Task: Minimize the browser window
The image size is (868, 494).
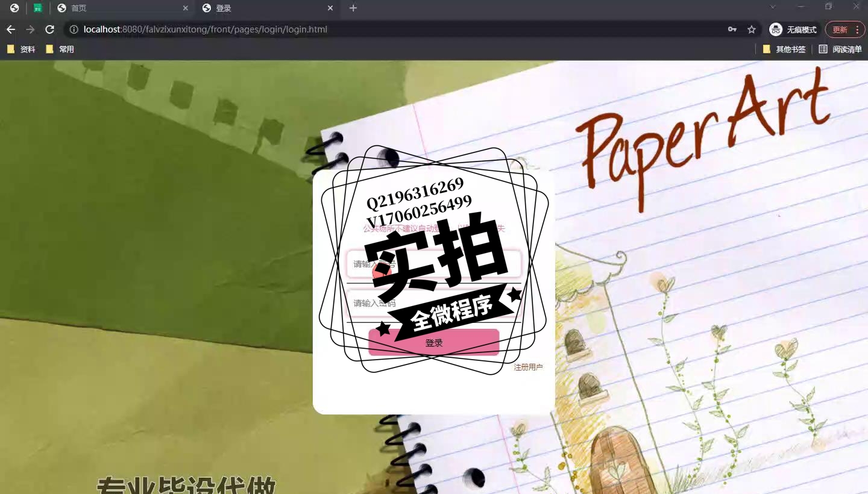Action: coord(801,7)
